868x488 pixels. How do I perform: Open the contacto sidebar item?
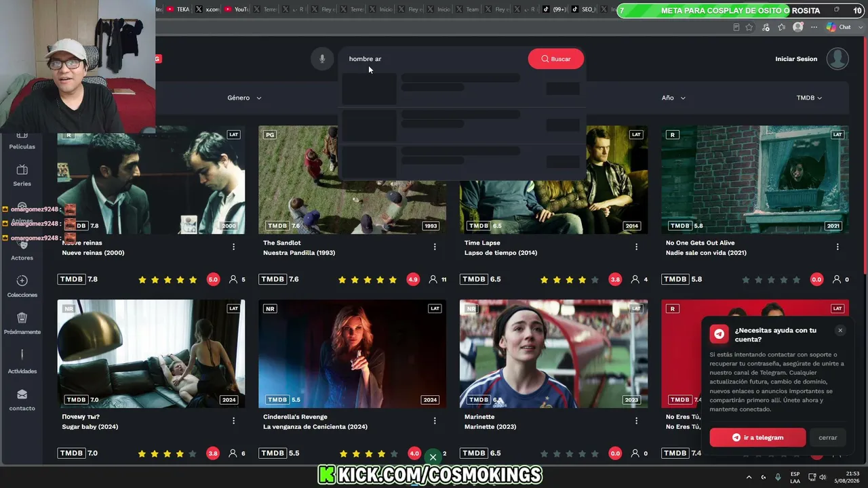[x=22, y=400]
